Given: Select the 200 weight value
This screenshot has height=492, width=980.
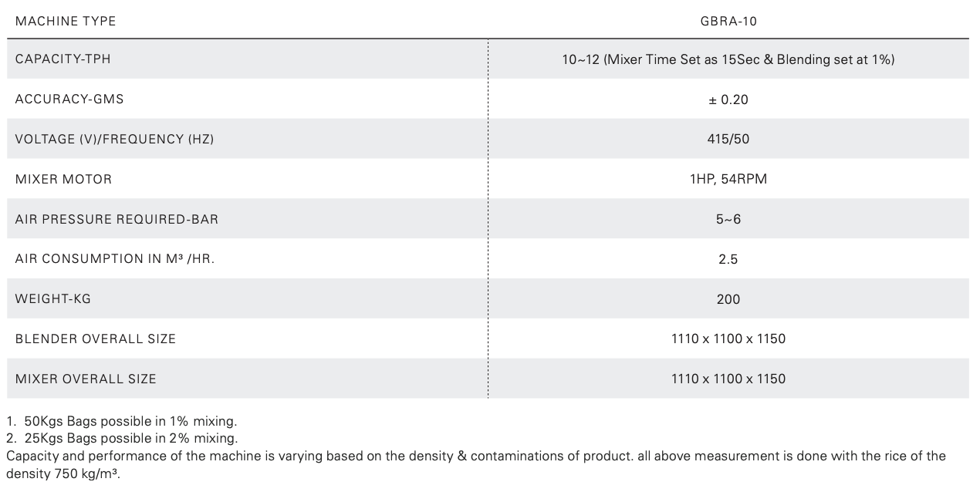Looking at the screenshot, I should tap(728, 299).
